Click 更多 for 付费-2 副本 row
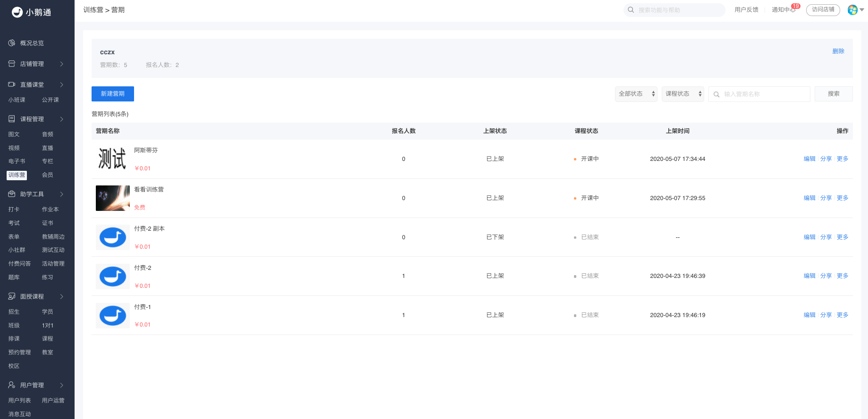This screenshot has height=419, width=868. (x=843, y=237)
